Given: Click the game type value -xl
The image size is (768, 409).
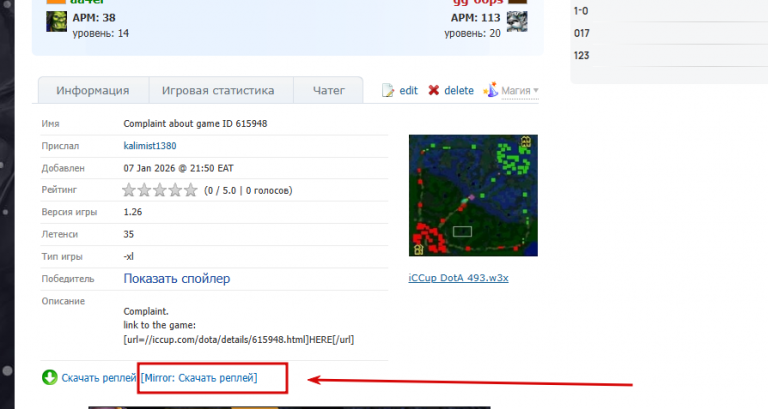Looking at the screenshot, I should click(x=128, y=256).
